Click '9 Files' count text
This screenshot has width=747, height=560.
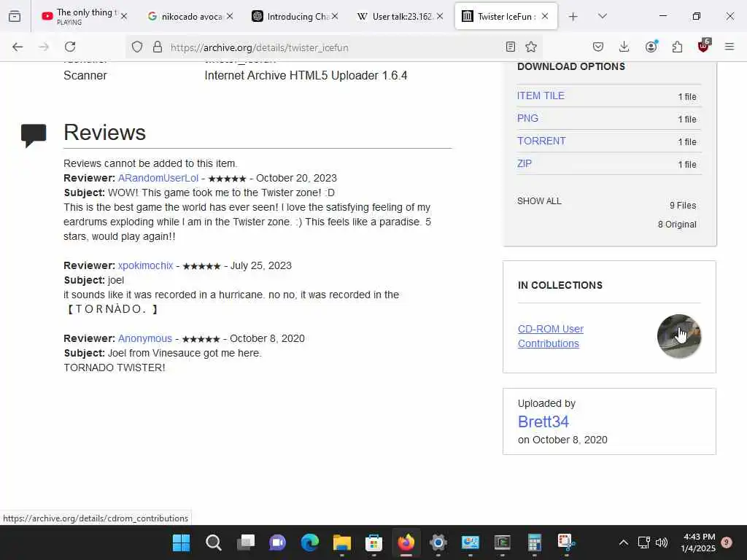coord(683,205)
